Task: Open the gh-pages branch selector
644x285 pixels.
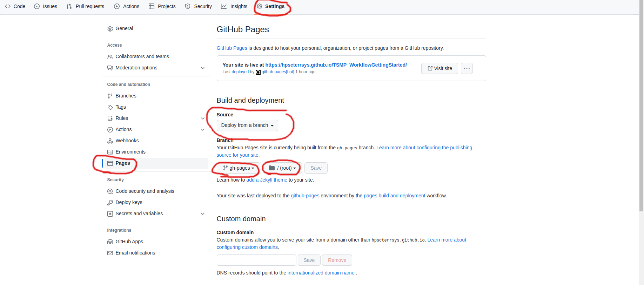Action: click(239, 168)
